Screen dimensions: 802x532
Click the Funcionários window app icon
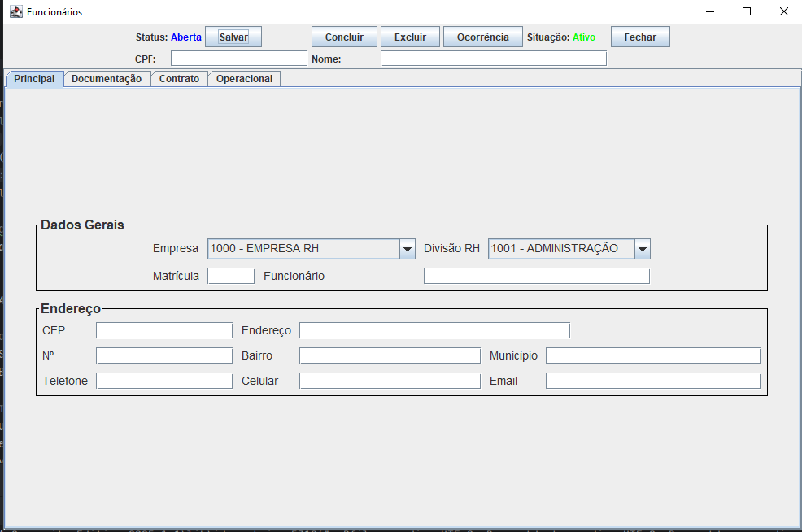[x=16, y=11]
